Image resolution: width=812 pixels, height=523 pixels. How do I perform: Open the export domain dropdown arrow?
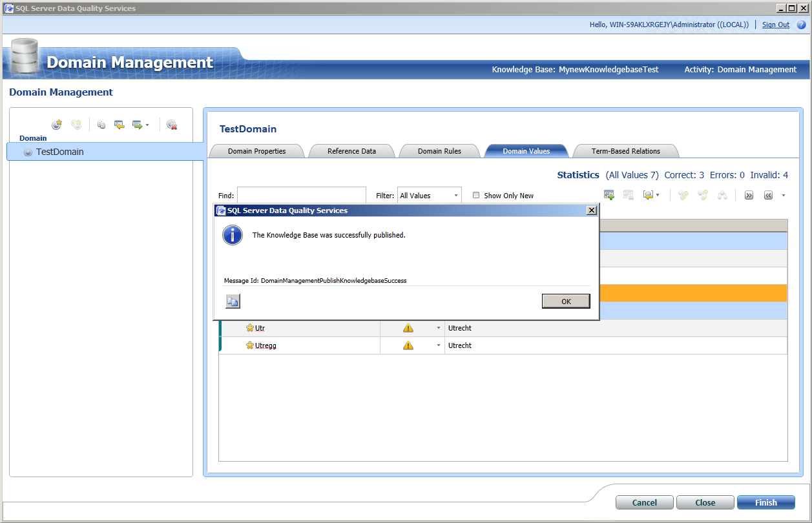(x=147, y=125)
